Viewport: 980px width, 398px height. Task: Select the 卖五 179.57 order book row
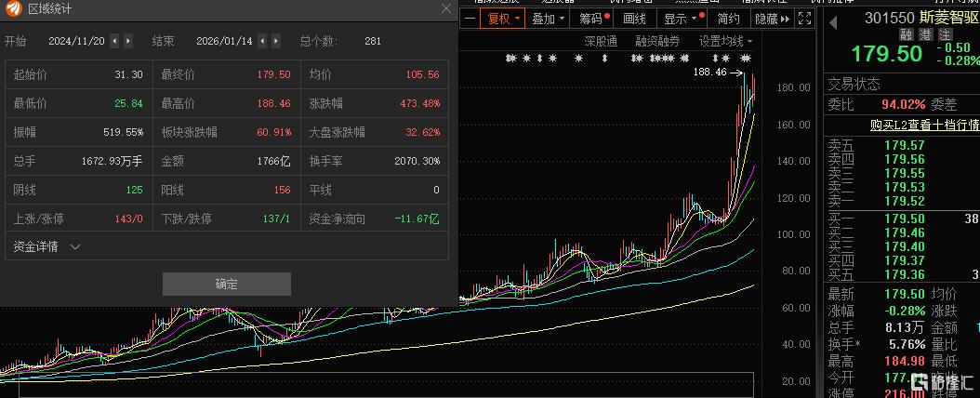tap(901, 145)
